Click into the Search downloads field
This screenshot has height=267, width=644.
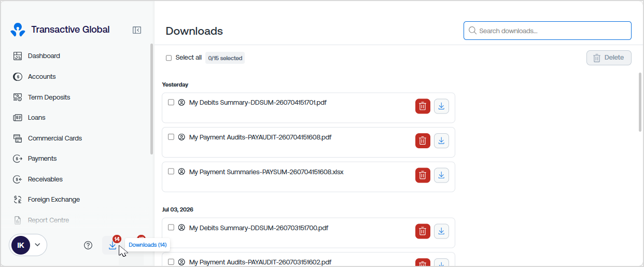pyautogui.click(x=548, y=31)
